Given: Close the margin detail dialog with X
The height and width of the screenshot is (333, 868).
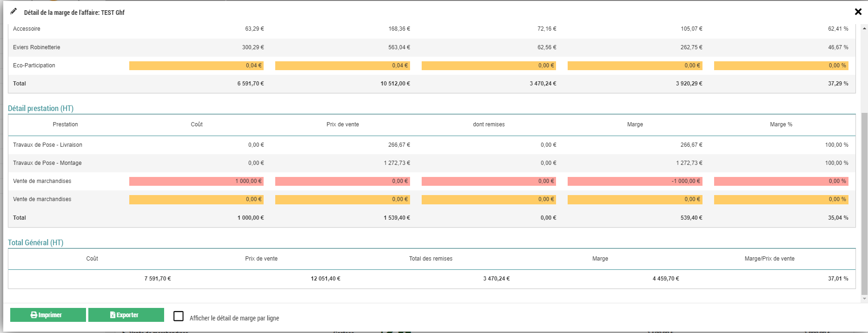Looking at the screenshot, I should click(858, 12).
